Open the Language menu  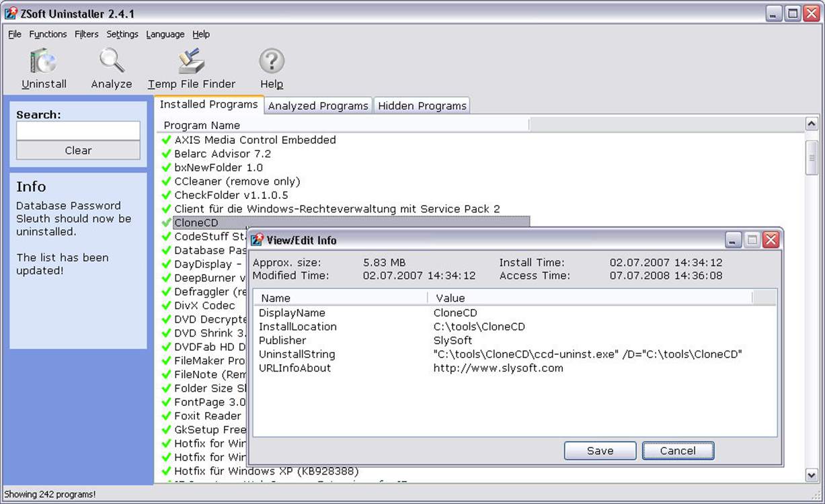click(165, 34)
